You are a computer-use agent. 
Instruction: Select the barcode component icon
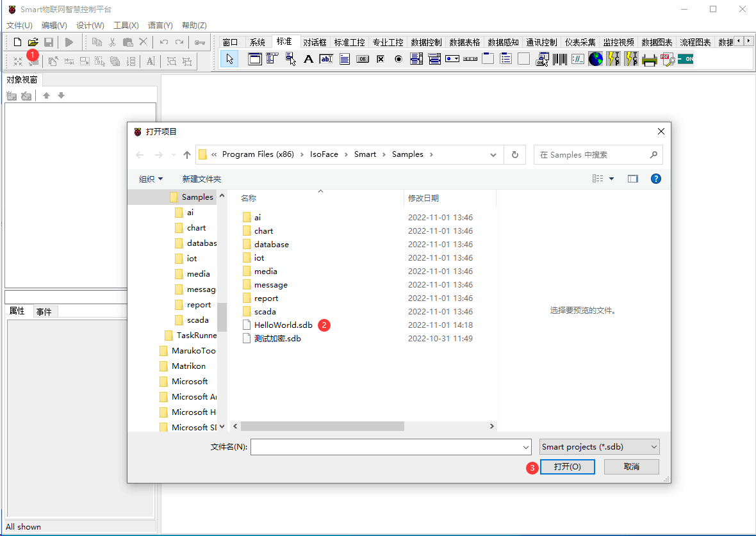pos(559,60)
